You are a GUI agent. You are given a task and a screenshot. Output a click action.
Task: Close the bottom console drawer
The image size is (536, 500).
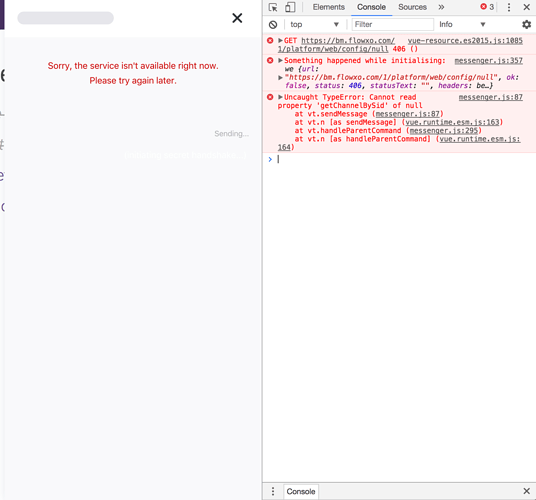[526, 491]
